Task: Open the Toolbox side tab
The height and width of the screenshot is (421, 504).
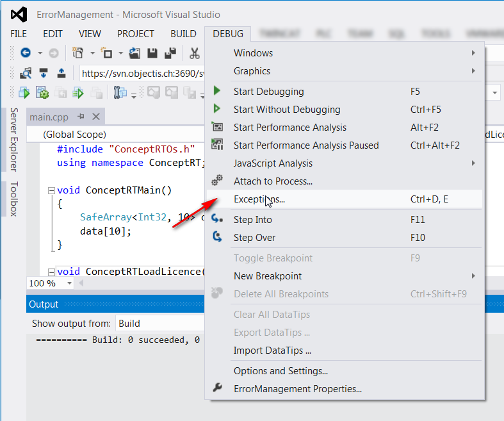Action: 13,199
